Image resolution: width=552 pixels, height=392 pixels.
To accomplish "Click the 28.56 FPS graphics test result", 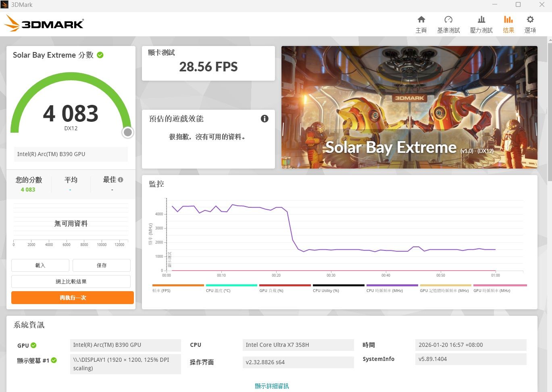I will (x=208, y=67).
